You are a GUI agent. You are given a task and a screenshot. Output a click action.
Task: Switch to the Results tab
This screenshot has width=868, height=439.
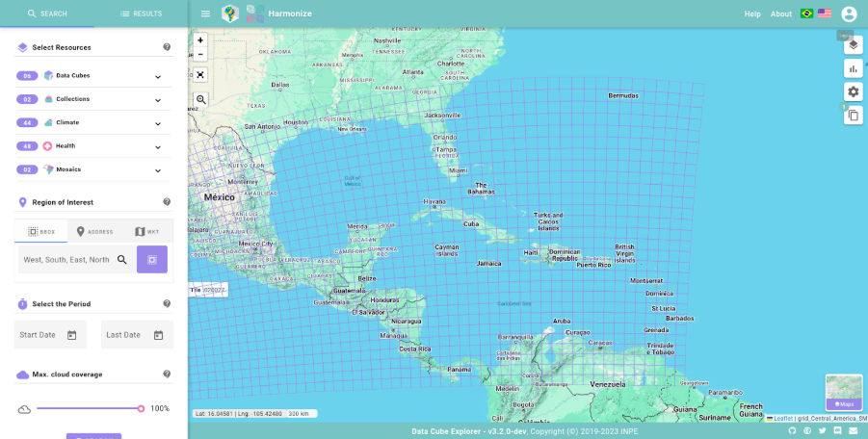point(141,13)
